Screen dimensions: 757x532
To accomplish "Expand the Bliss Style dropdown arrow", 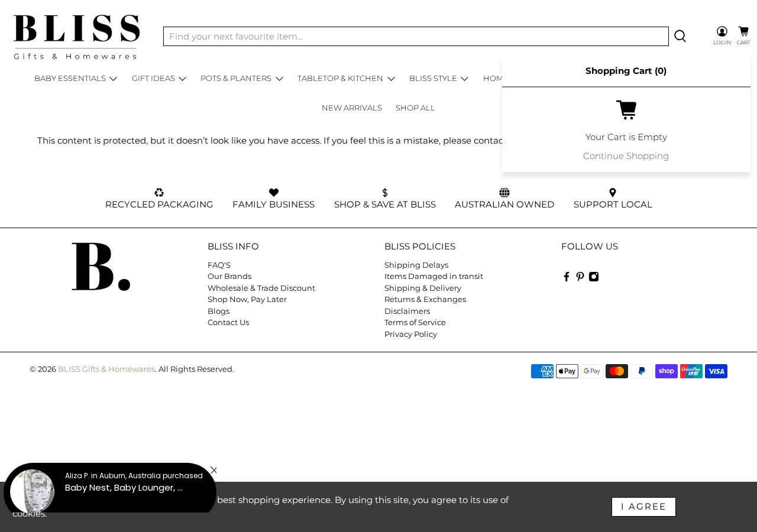I will (464, 79).
